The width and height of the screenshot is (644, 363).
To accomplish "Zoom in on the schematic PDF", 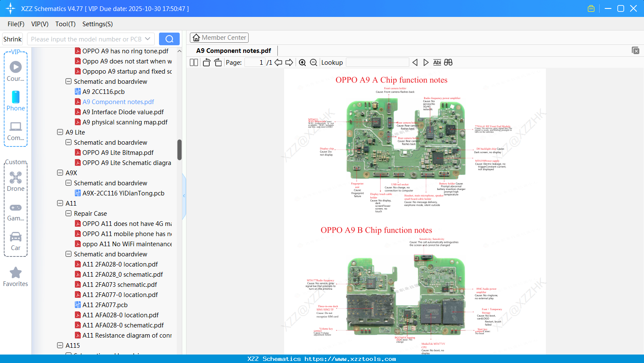I will pyautogui.click(x=302, y=62).
